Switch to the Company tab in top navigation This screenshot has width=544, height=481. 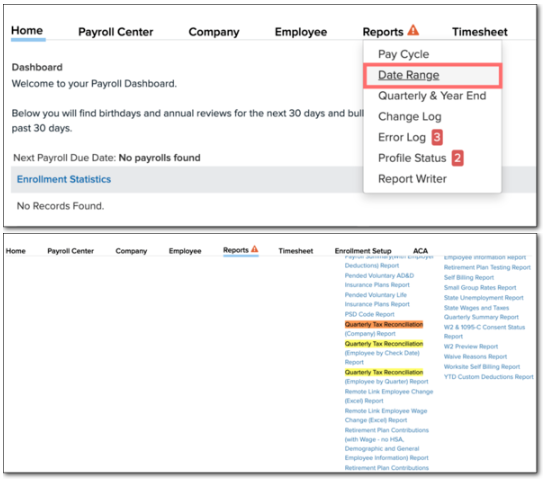(214, 32)
